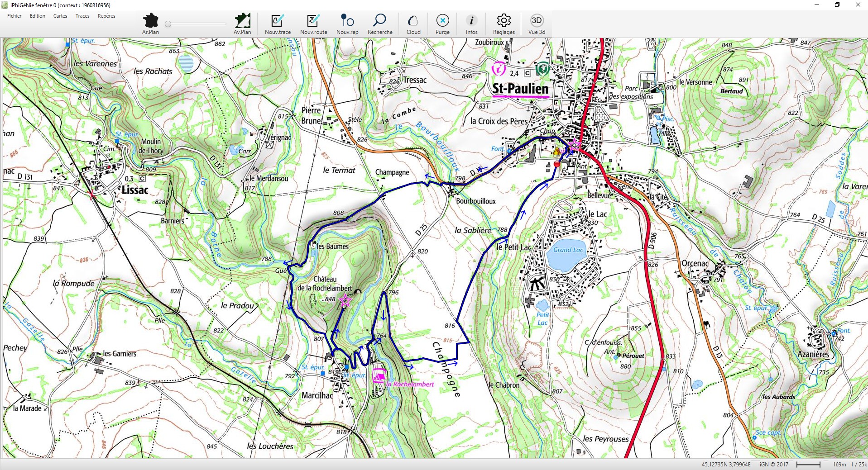Click the Ar.Plan background map icon
The width and height of the screenshot is (868, 470).
150,21
